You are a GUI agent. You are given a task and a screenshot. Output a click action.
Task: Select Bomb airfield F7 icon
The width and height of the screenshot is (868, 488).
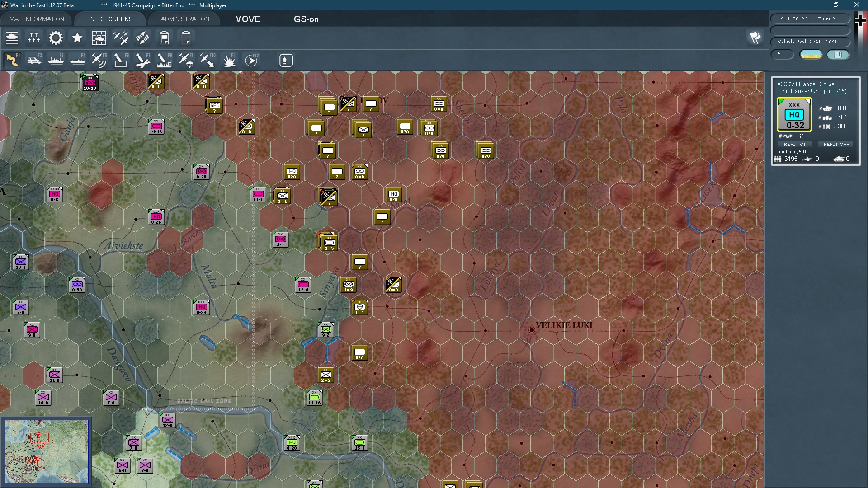click(142, 60)
